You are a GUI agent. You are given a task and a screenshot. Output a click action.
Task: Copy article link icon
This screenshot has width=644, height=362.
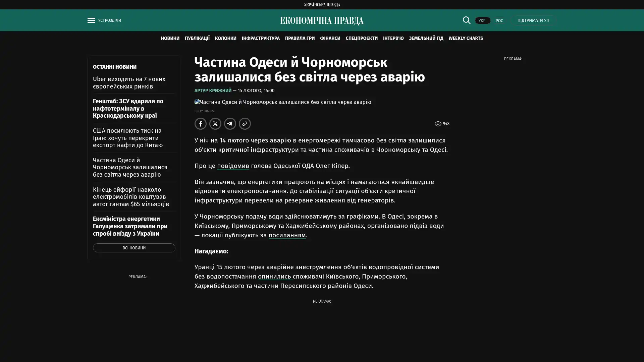(245, 124)
